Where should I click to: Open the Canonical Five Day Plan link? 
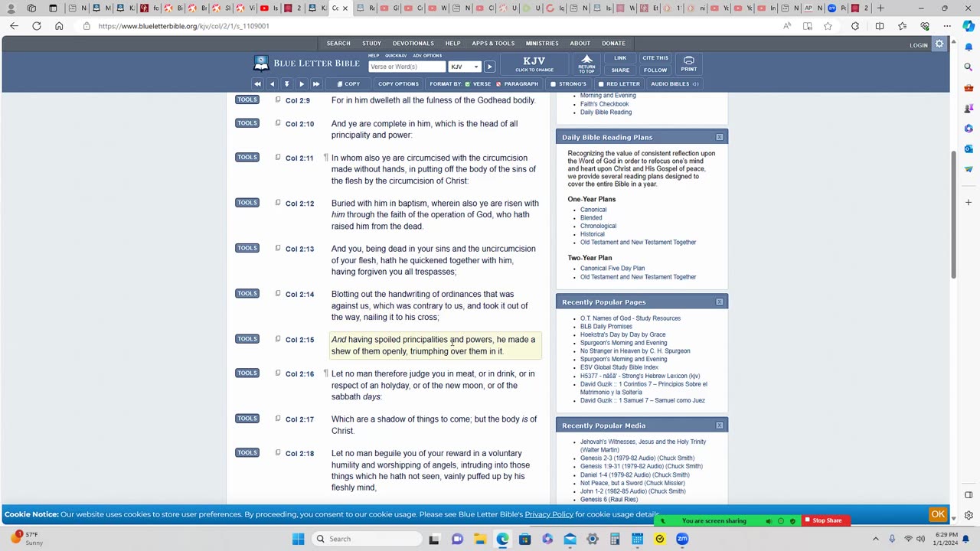tap(612, 269)
